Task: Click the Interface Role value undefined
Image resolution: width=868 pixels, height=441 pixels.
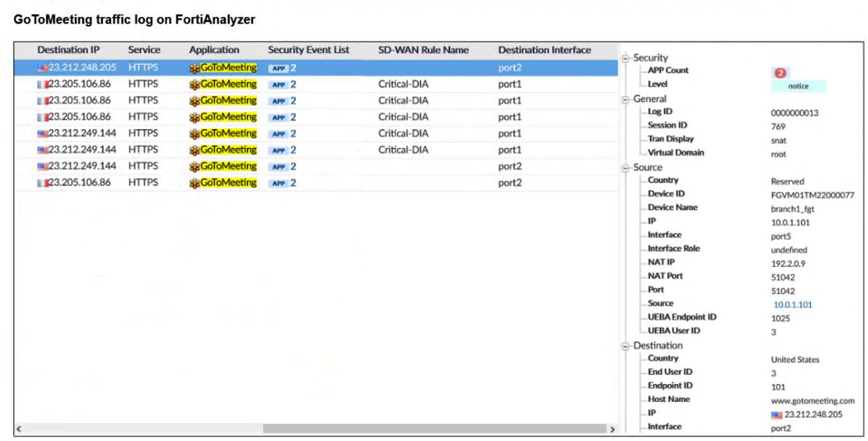Action: click(x=789, y=250)
